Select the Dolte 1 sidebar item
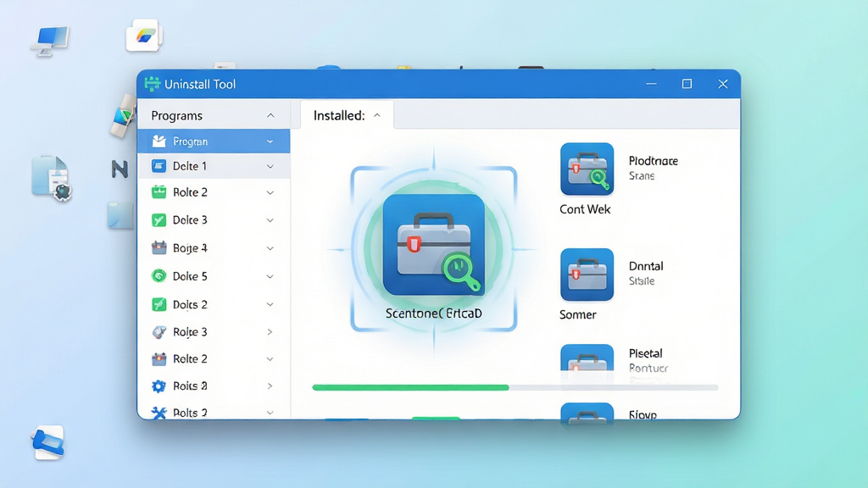 (214, 166)
